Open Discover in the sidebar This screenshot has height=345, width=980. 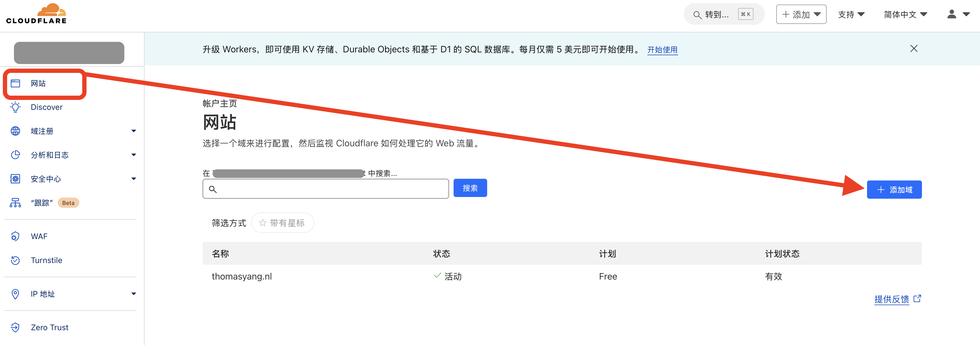click(x=46, y=107)
